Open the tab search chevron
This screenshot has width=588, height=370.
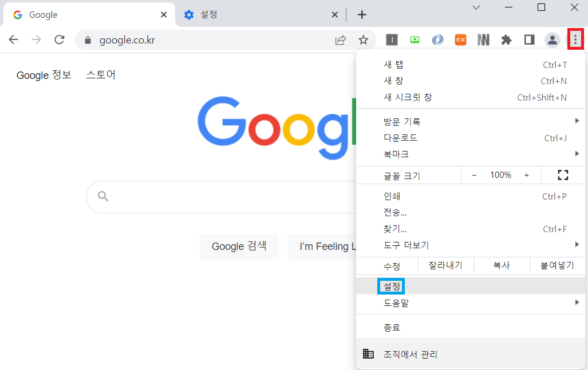pos(476,7)
